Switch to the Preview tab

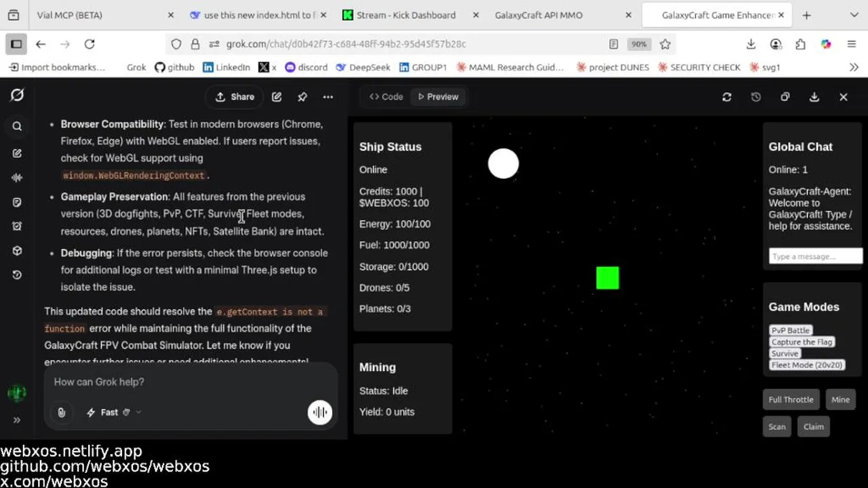coord(438,97)
